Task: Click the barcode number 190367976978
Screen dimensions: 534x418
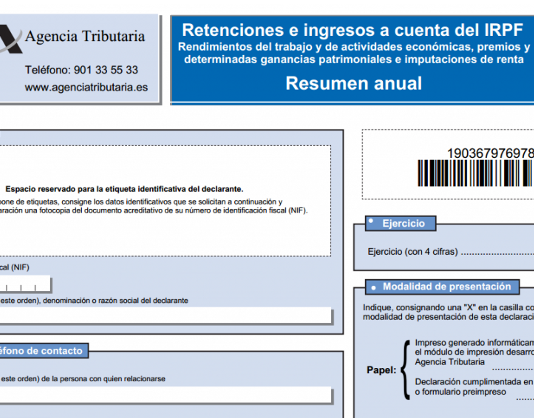Action: click(x=490, y=153)
